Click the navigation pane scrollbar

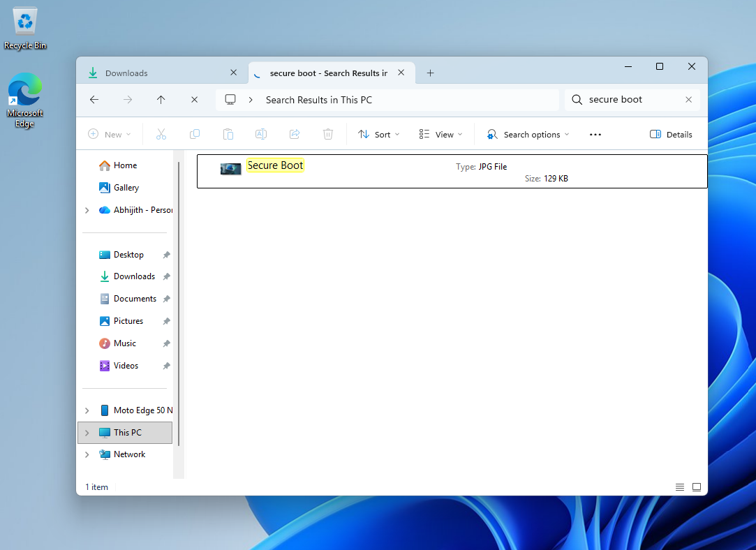pyautogui.click(x=179, y=304)
